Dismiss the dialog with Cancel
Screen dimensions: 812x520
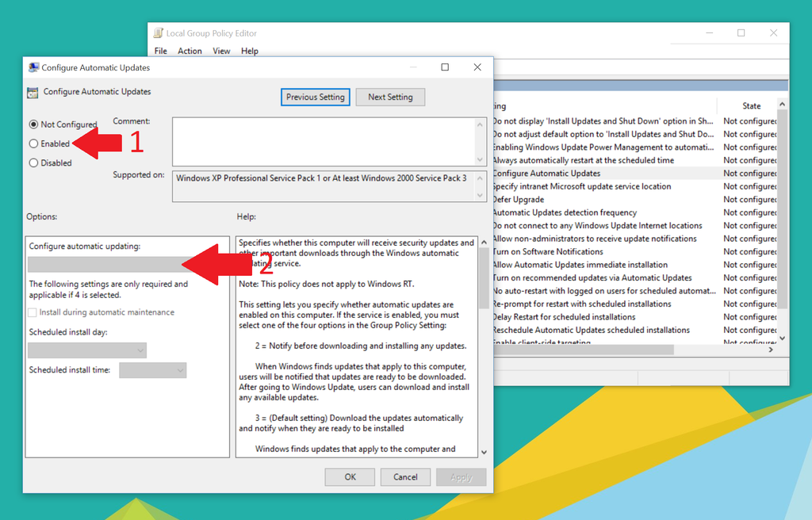pyautogui.click(x=405, y=476)
